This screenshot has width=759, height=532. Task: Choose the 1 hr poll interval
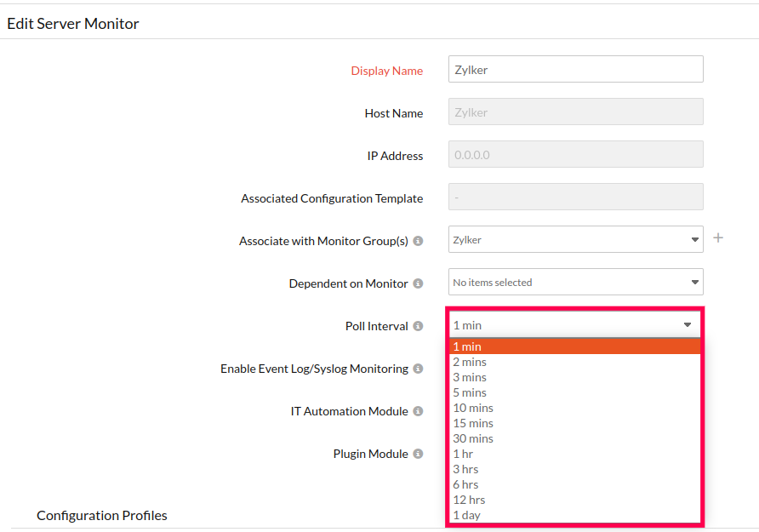coord(575,454)
